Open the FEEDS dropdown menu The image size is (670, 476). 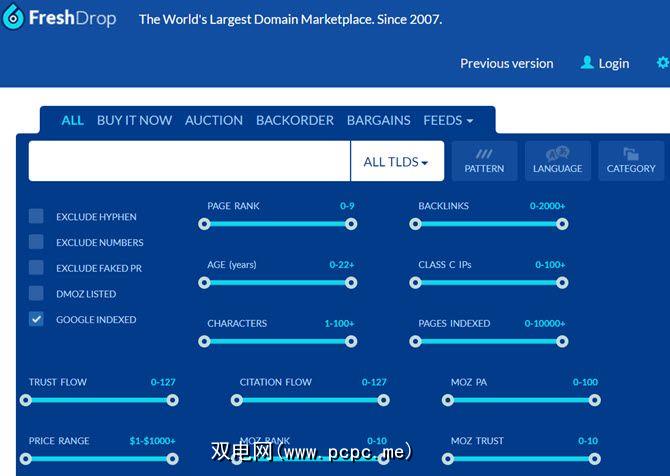point(448,120)
